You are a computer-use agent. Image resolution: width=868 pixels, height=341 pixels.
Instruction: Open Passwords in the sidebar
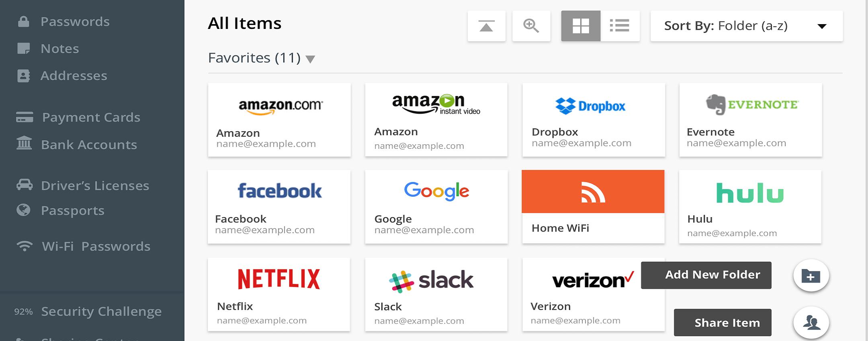[x=75, y=22]
